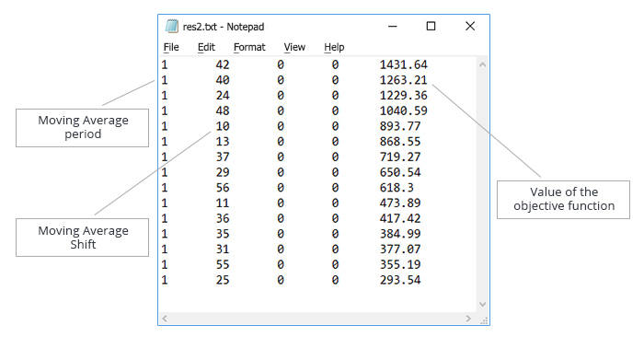This screenshot has width=644, height=337.
Task: Place cursor at value 1431.64
Action: (x=403, y=64)
